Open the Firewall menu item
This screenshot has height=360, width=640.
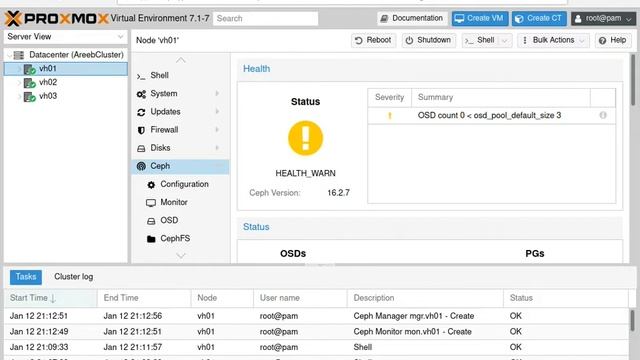pyautogui.click(x=180, y=130)
